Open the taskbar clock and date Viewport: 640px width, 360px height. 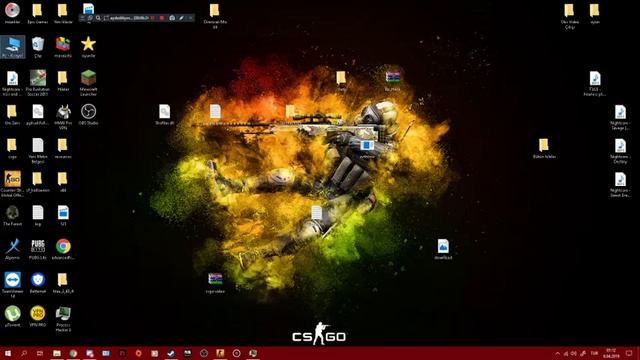coord(611,353)
